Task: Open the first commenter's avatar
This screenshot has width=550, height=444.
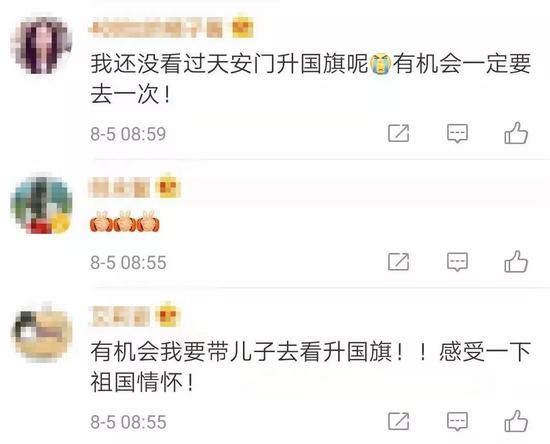Action: tap(42, 45)
